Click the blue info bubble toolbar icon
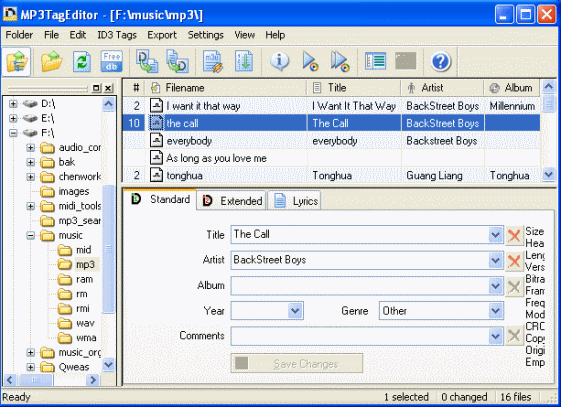Viewport: 561px width, 407px height. point(280,62)
